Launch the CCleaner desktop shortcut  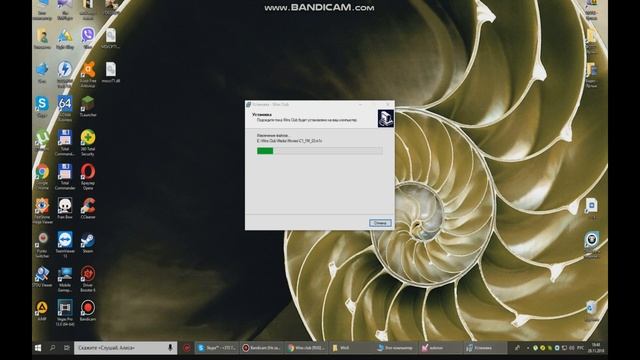point(88,209)
